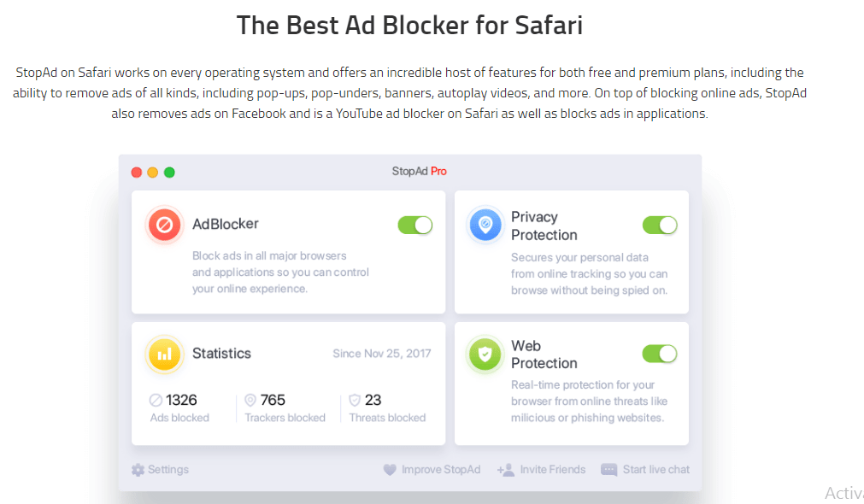Disable the AdBlocker toggle switch
The image size is (864, 504).
click(x=415, y=225)
